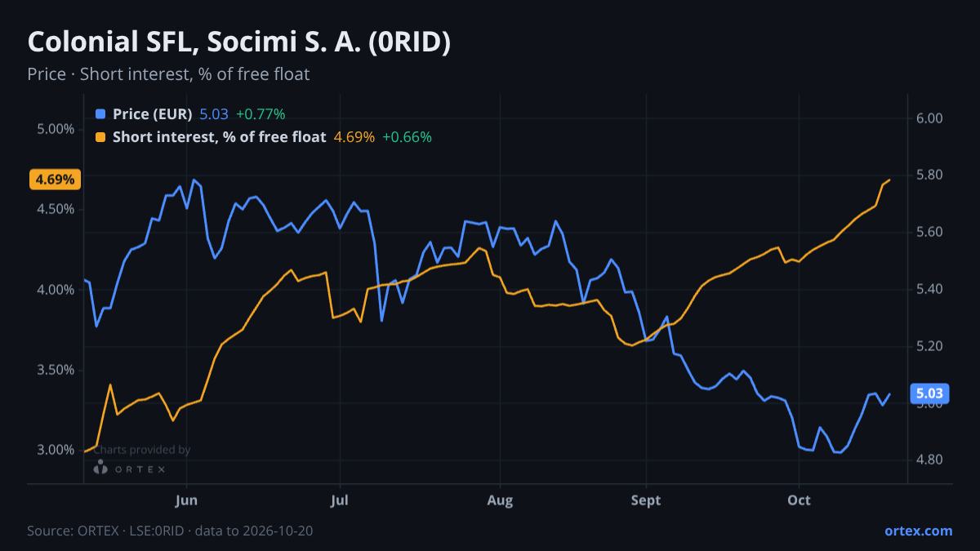Click the 3.00% left axis label
Viewport: 980px width, 551px height.
point(56,450)
